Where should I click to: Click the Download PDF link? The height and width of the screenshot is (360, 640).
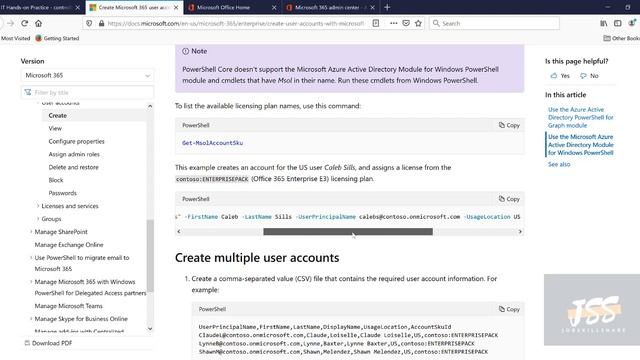48,343
